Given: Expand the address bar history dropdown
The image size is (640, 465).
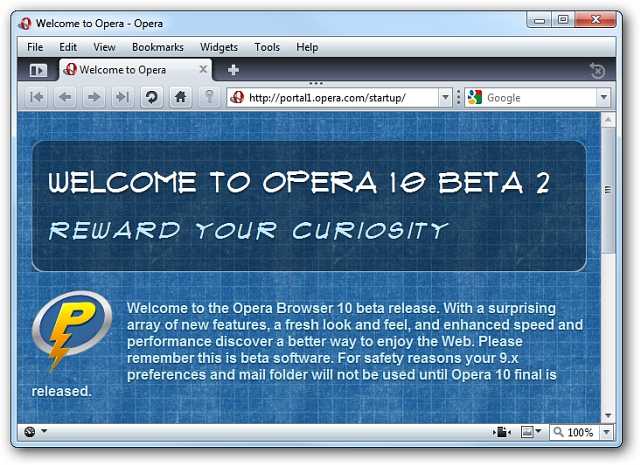Looking at the screenshot, I should pos(445,98).
